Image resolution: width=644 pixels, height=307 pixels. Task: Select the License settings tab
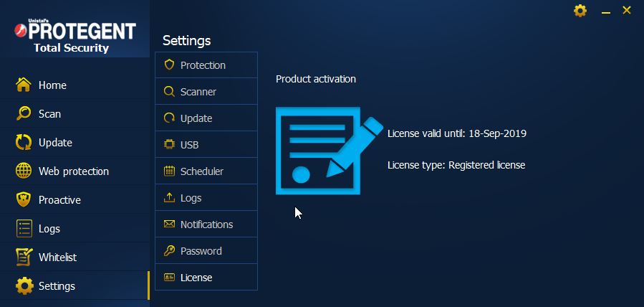[x=206, y=278]
